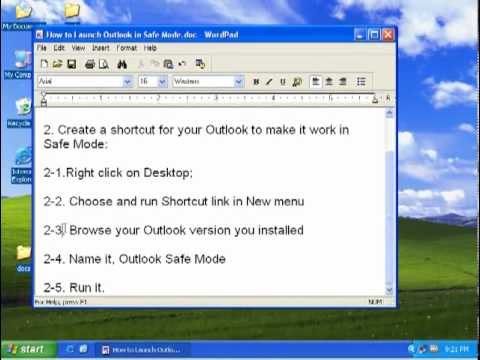Minimize the WordPad window
Image resolution: width=480 pixels, height=360 pixels.
tap(359, 35)
